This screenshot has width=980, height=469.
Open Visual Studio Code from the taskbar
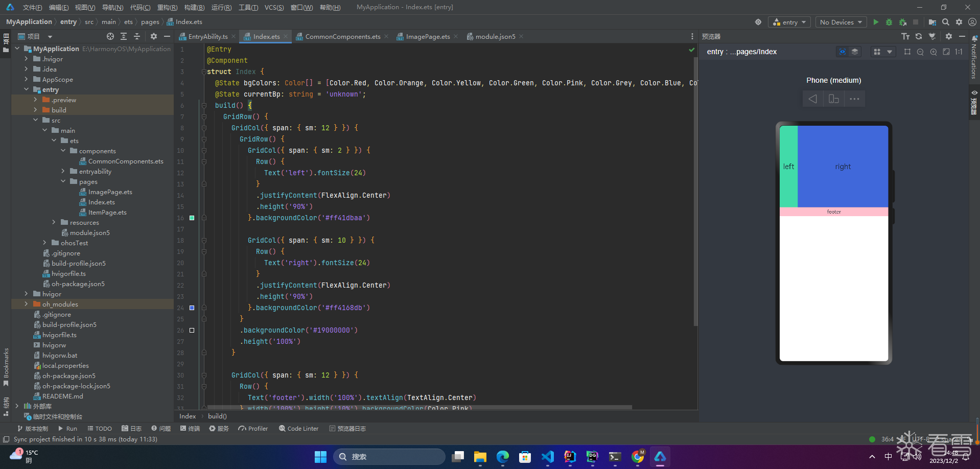pyautogui.click(x=547, y=457)
